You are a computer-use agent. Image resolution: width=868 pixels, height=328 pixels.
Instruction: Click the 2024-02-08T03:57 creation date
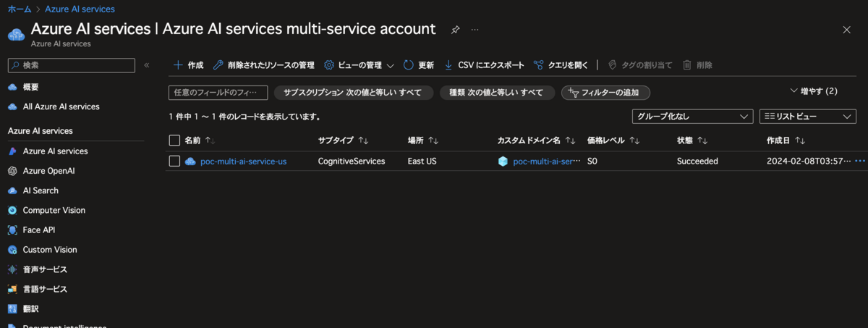[809, 161]
